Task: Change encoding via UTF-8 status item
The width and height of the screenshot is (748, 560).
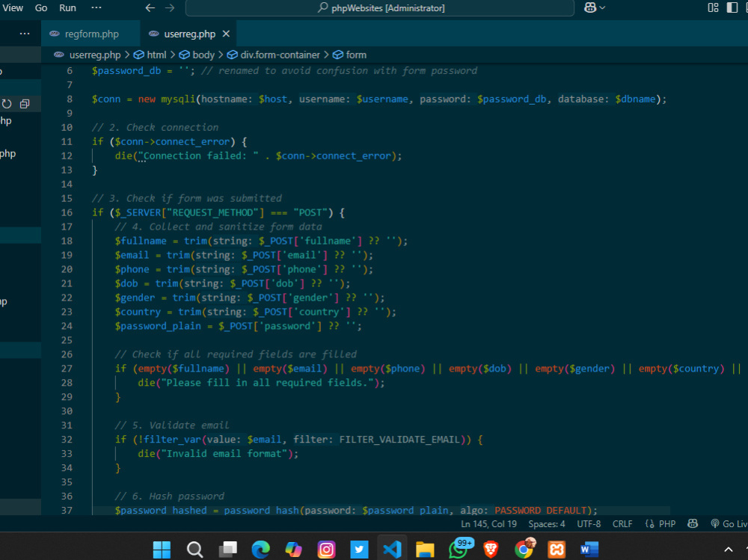Action: click(589, 524)
